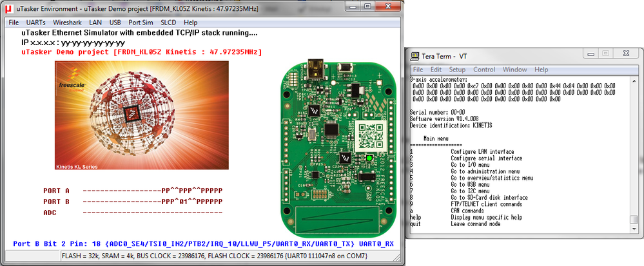Open Tera Term Control menu
The height and width of the screenshot is (266, 644).
(x=484, y=70)
